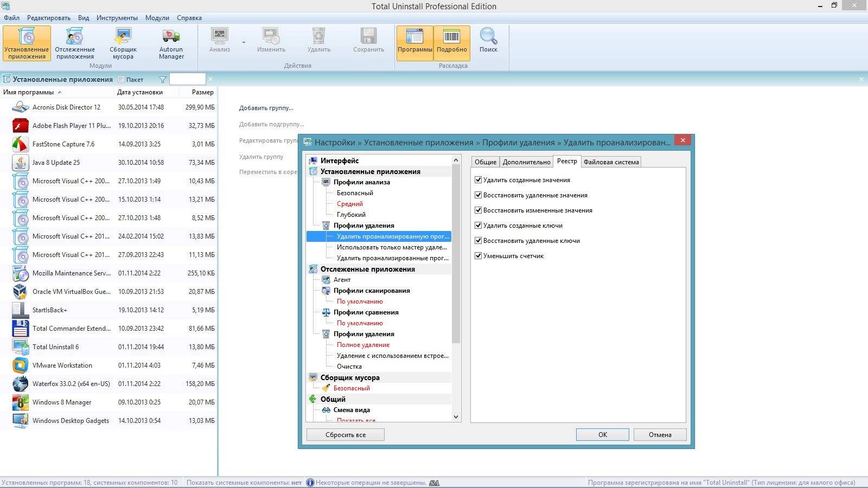Select VMware Workstation icon

[20, 365]
